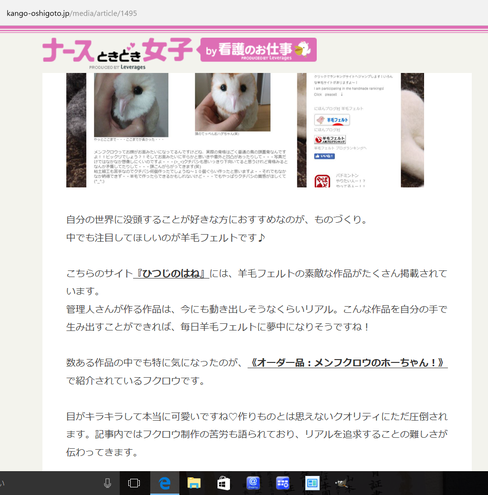Open Microsoft Store from the taskbar
This screenshot has width=488, height=495.
(x=223, y=483)
